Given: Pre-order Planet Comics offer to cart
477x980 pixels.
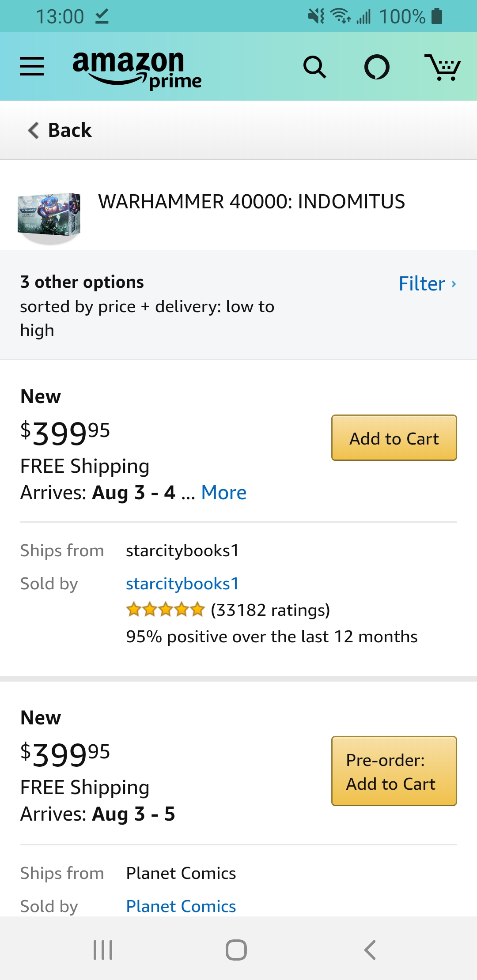Looking at the screenshot, I should 394,771.
